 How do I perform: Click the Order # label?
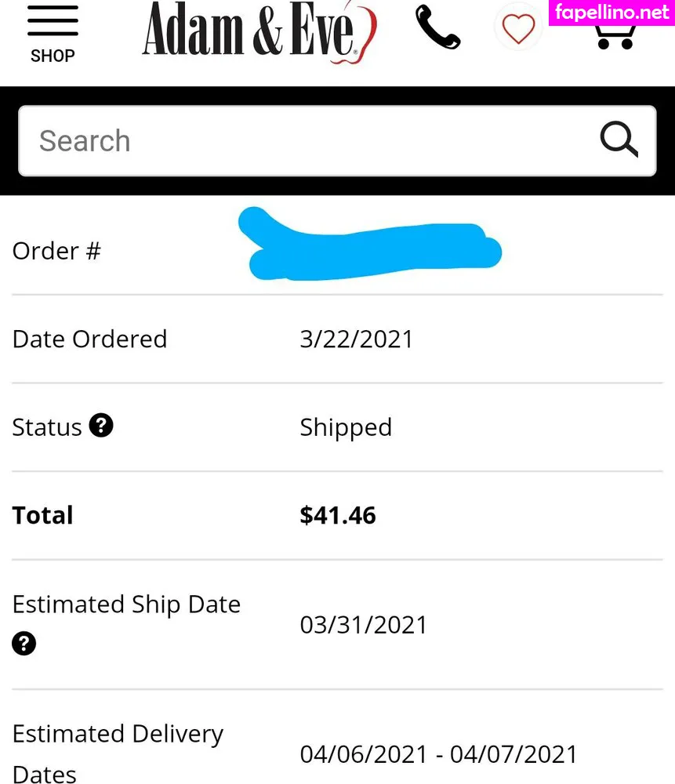(56, 251)
